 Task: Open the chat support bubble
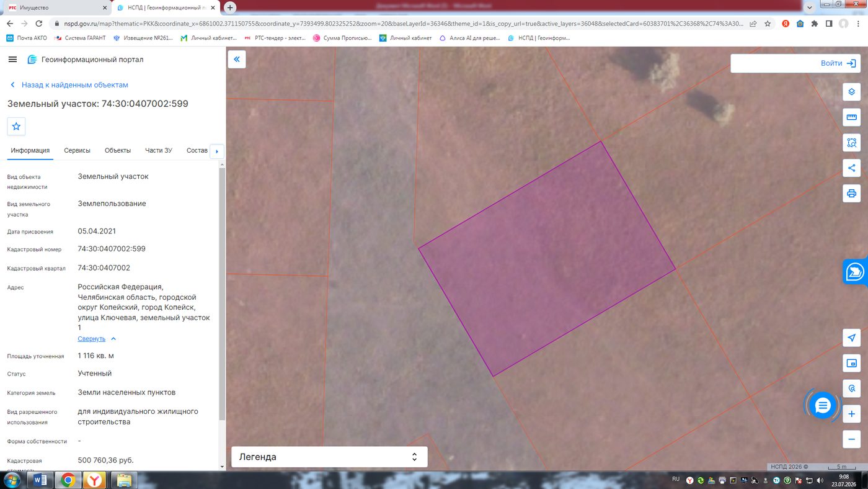click(x=823, y=406)
